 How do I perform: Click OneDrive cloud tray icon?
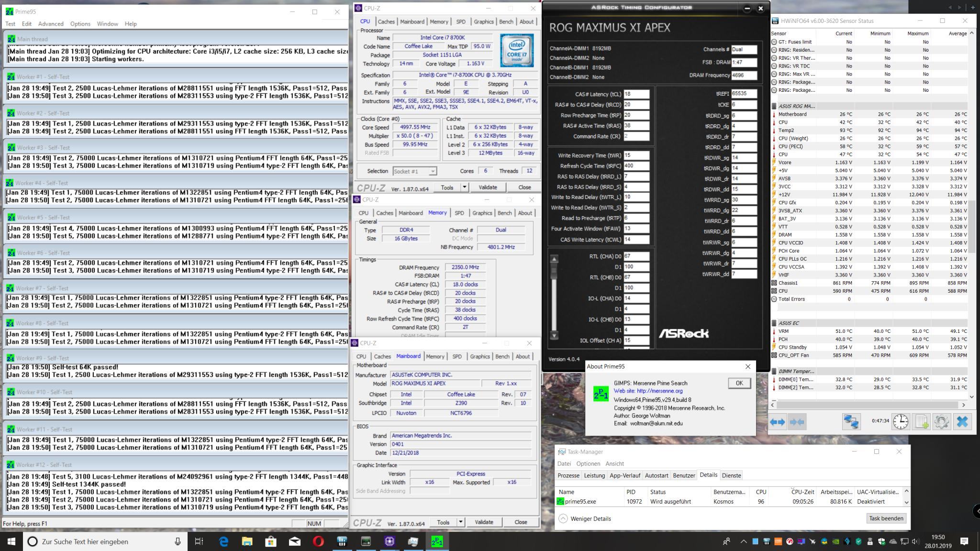point(893,541)
